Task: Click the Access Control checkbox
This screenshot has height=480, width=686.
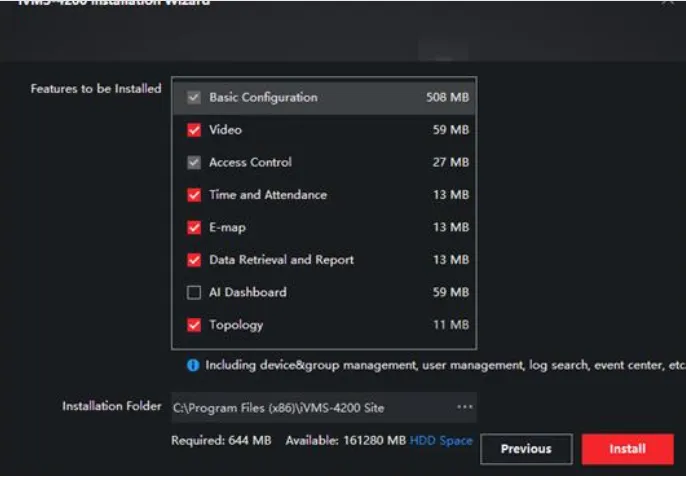Action: pos(194,163)
